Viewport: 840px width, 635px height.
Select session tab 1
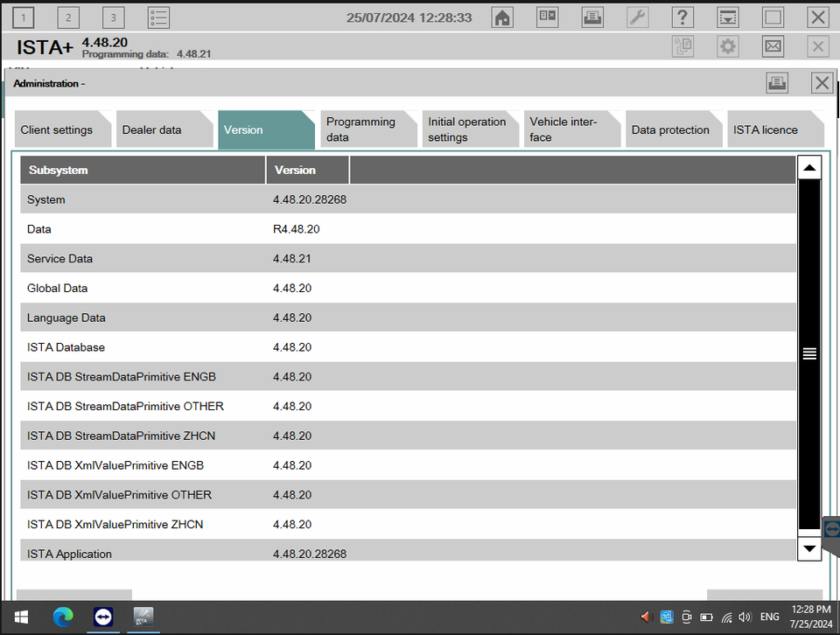(23, 17)
